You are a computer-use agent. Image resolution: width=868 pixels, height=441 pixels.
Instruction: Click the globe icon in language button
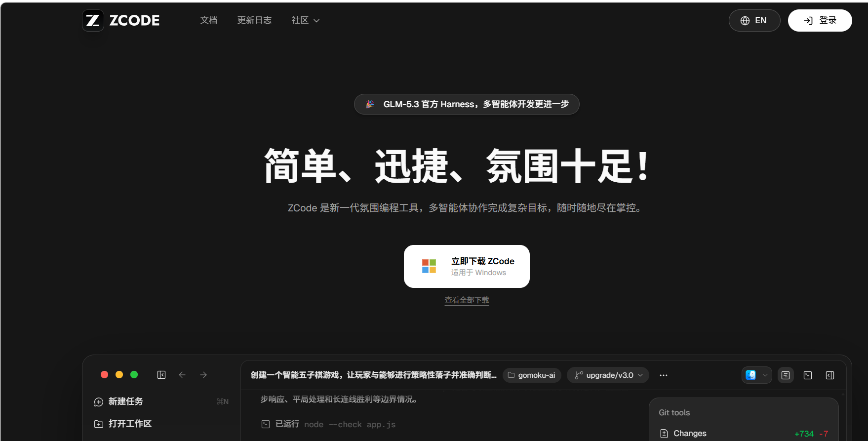(745, 21)
